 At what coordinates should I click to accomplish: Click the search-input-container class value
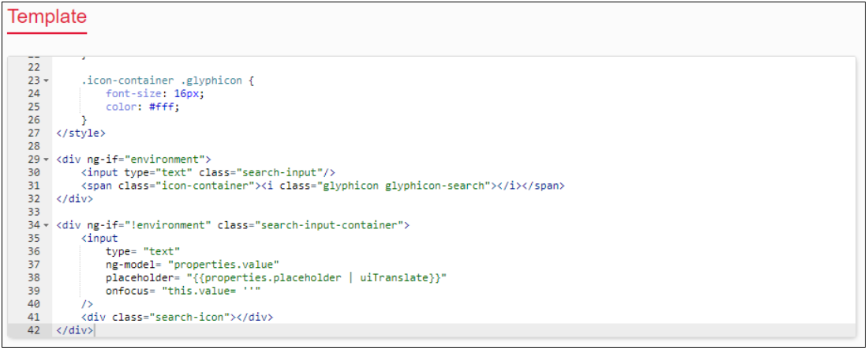(329, 225)
